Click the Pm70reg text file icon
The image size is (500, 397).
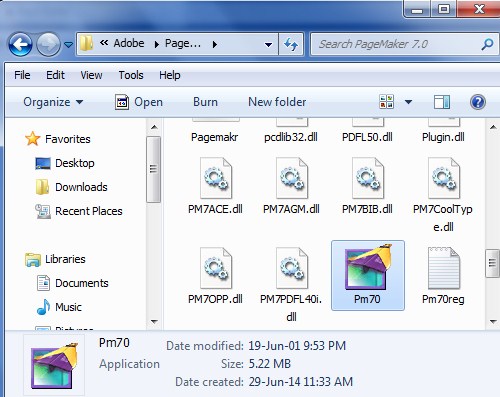[x=444, y=268]
